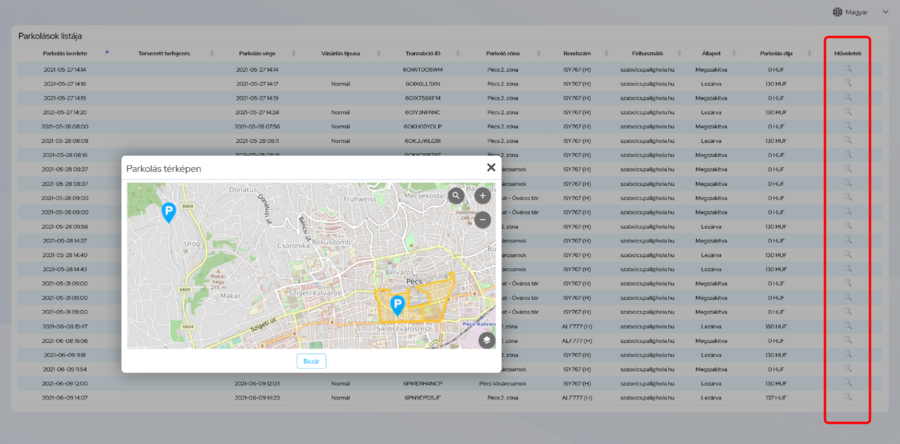
Task: Open magnifier for the 2021-05-27 14:14 parking row
Action: [x=847, y=69]
